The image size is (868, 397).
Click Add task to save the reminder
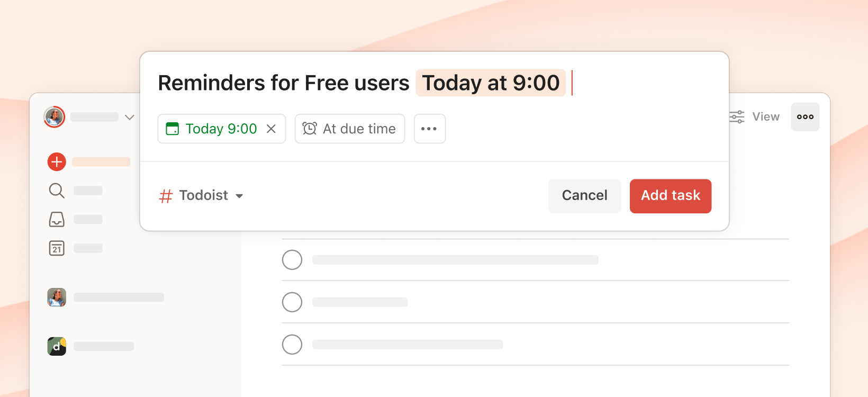tap(670, 196)
